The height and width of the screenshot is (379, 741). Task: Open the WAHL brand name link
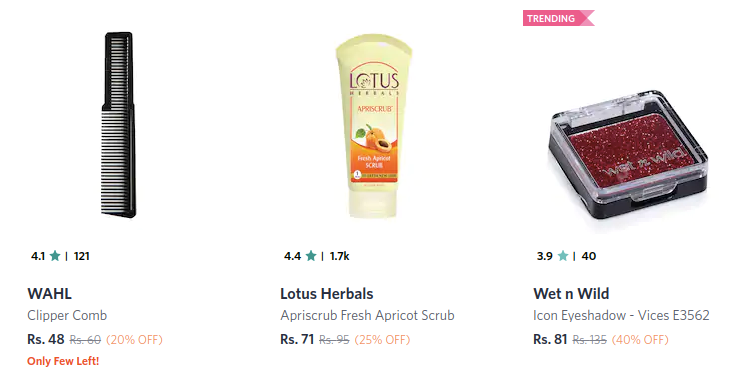pos(50,294)
